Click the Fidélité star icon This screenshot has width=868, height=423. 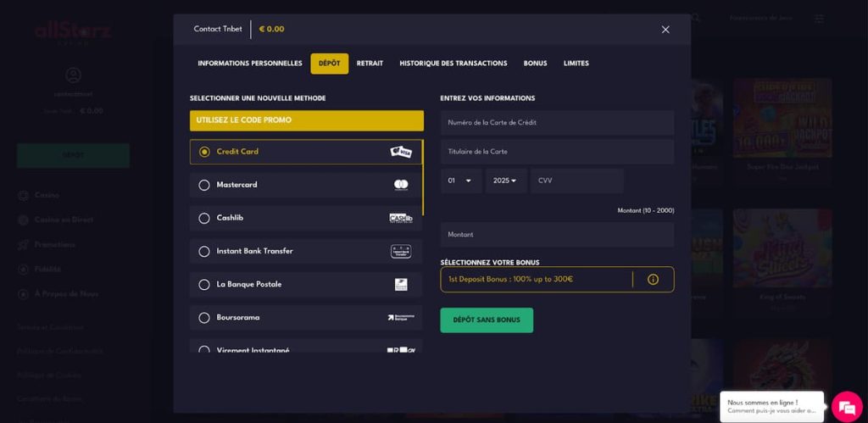coord(23,269)
